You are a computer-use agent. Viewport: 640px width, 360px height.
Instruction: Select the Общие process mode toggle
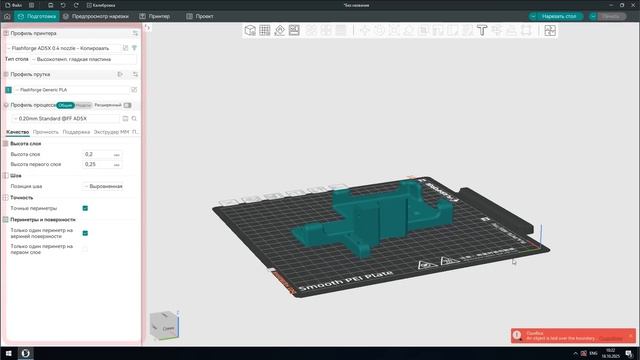click(65, 105)
